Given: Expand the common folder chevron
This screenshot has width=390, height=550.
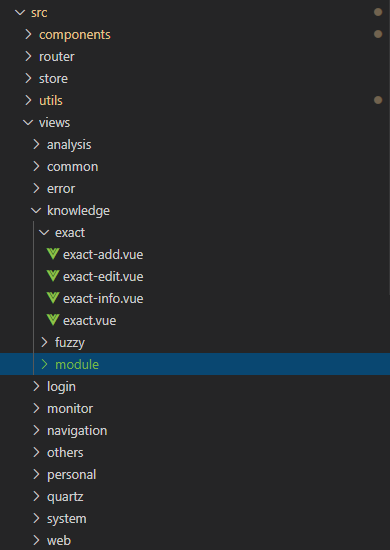Looking at the screenshot, I should tap(36, 166).
